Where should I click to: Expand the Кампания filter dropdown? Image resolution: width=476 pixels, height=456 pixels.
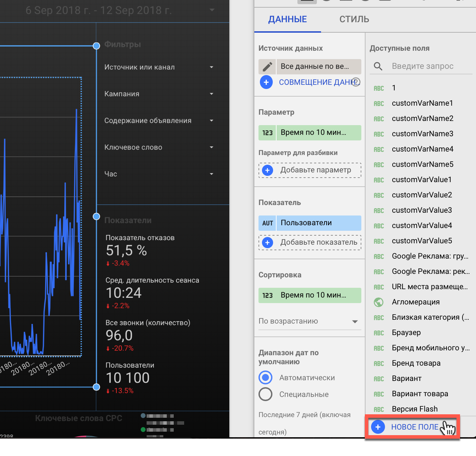[159, 94]
